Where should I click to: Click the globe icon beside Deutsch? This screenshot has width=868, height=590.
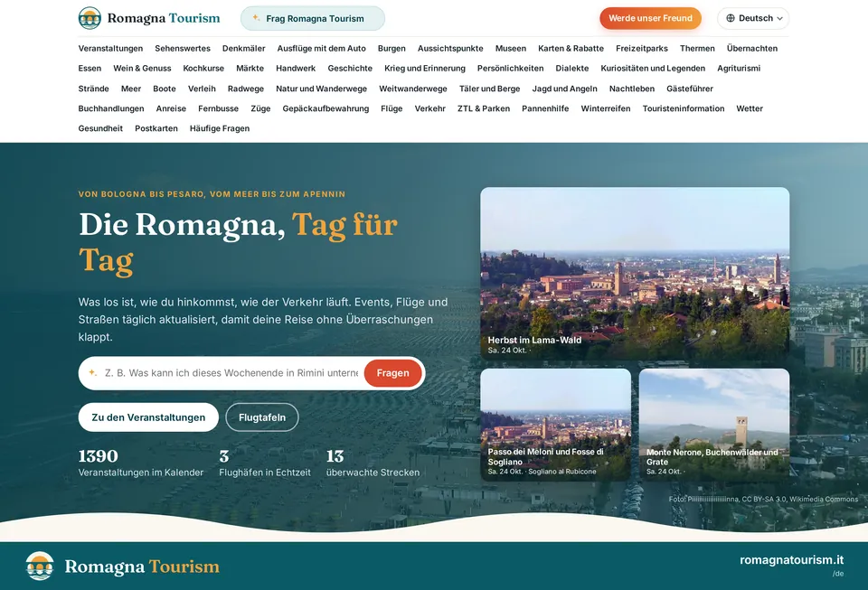click(x=731, y=18)
